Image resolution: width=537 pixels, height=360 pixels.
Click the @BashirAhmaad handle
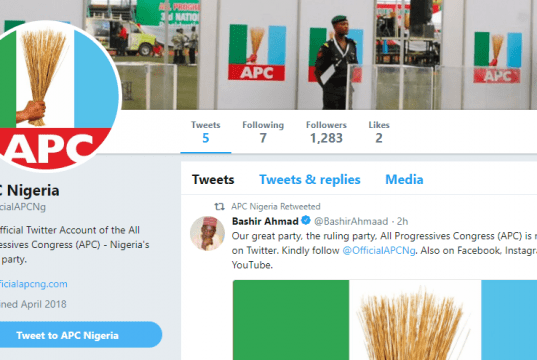pyautogui.click(x=351, y=221)
